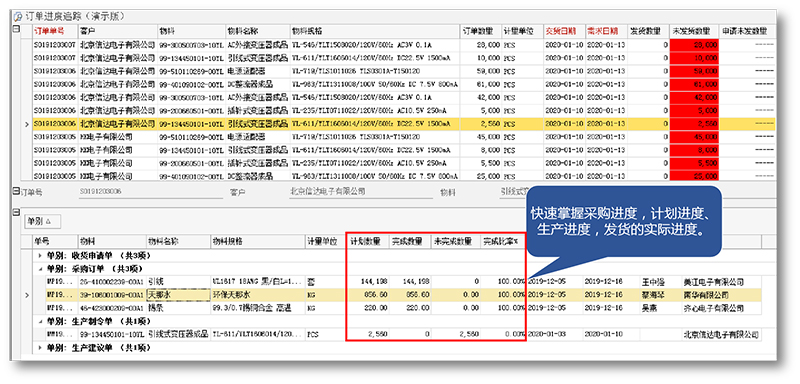The width and height of the screenshot is (800, 384).
Task: Click the row indicator arrow of the highlighted order
Action: [x=27, y=123]
